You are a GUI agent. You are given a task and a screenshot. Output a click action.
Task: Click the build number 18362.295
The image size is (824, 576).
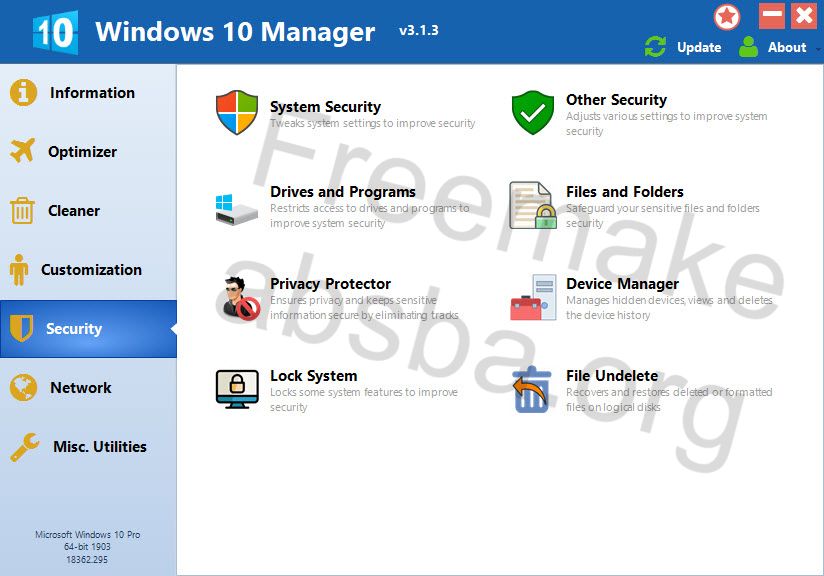87,560
